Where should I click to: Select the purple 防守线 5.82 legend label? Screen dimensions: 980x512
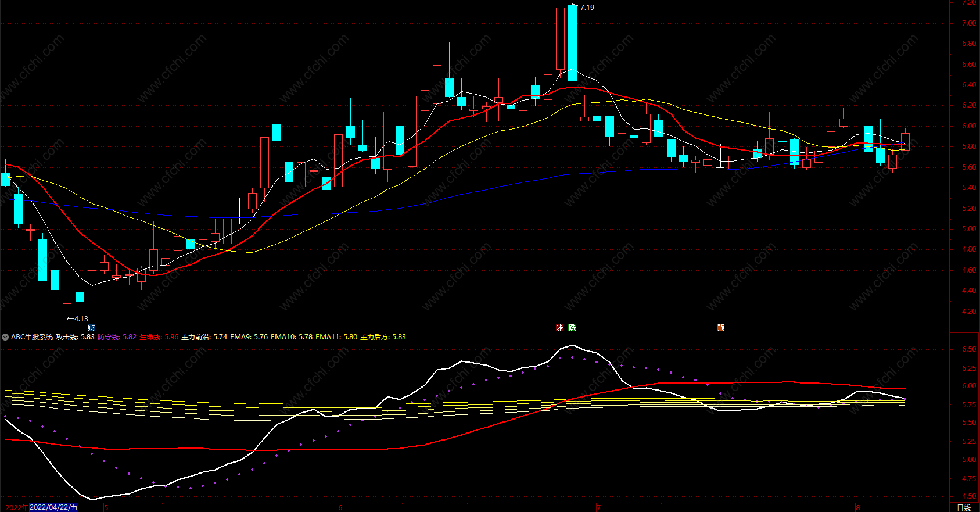pyautogui.click(x=117, y=337)
